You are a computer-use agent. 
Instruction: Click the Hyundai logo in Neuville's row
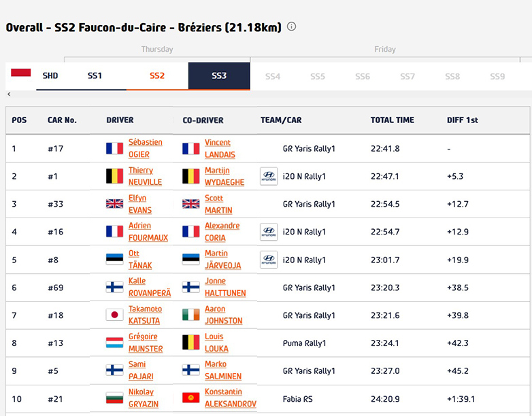(269, 177)
